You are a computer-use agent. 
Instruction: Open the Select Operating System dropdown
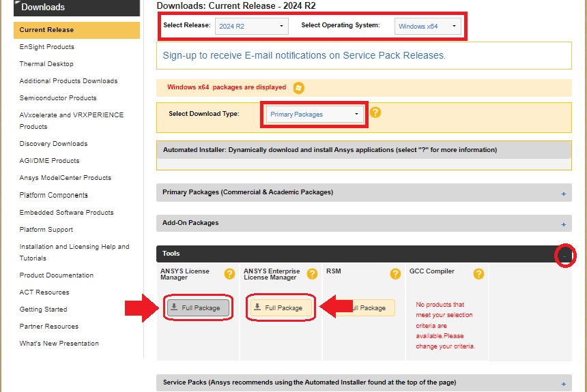427,26
